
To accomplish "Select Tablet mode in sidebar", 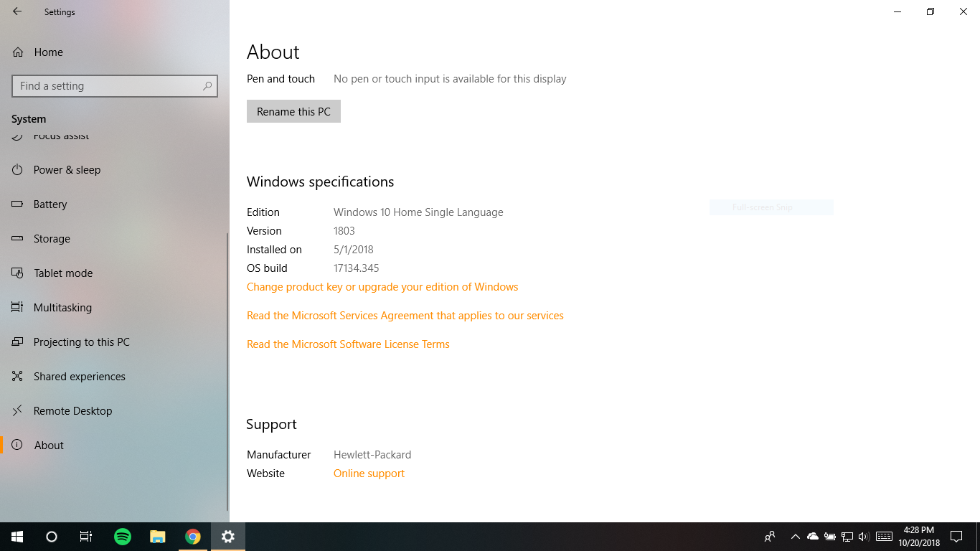I will (115, 273).
